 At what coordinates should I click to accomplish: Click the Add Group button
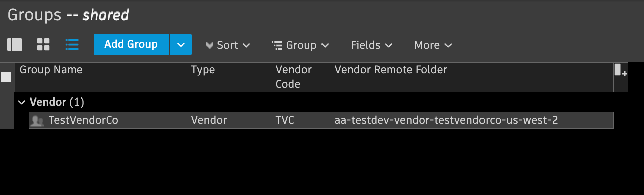click(x=131, y=45)
